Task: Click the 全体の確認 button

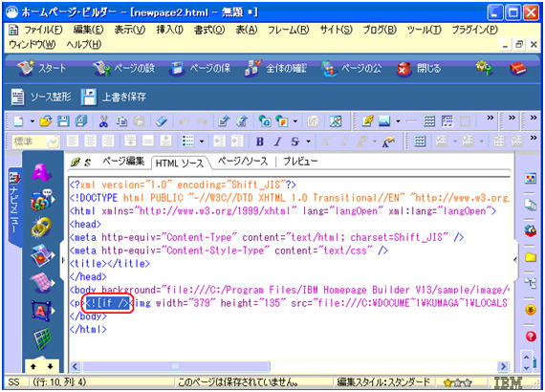Action: [x=275, y=68]
